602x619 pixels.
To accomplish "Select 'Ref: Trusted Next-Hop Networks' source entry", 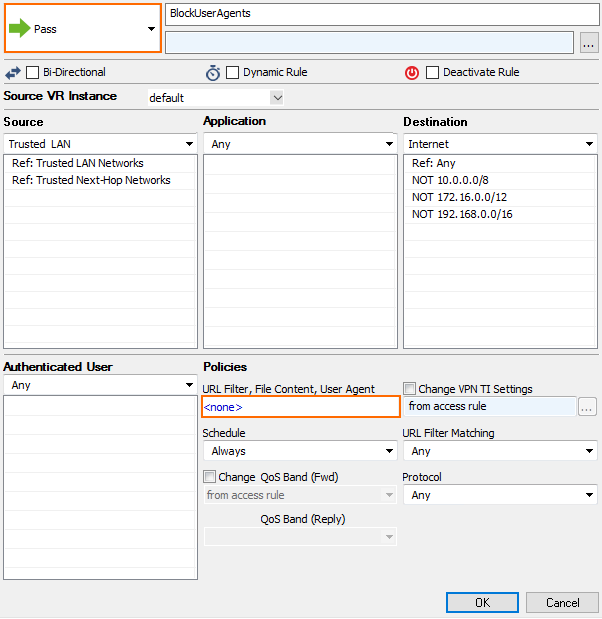I will 100,180.
